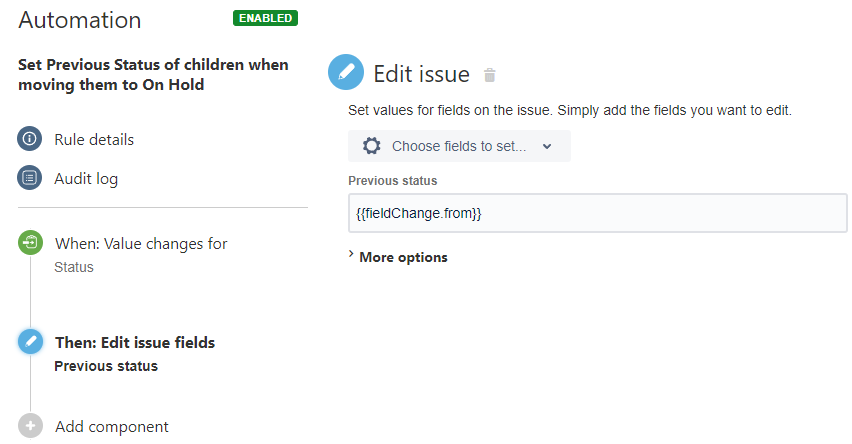This screenshot has width=852, height=444.
Task: Click the rule name Set Previous Status title
Action: coord(153,74)
